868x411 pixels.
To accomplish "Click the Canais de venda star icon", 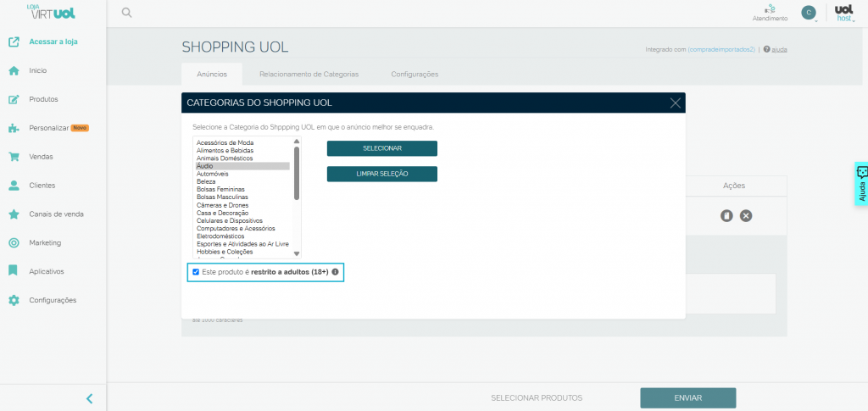I will pos(14,214).
